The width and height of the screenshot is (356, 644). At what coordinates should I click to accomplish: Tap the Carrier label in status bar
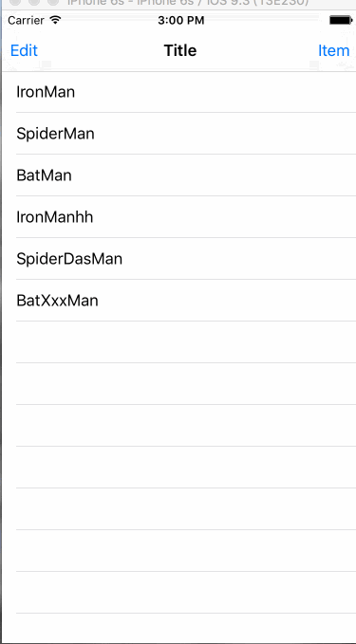[26, 20]
